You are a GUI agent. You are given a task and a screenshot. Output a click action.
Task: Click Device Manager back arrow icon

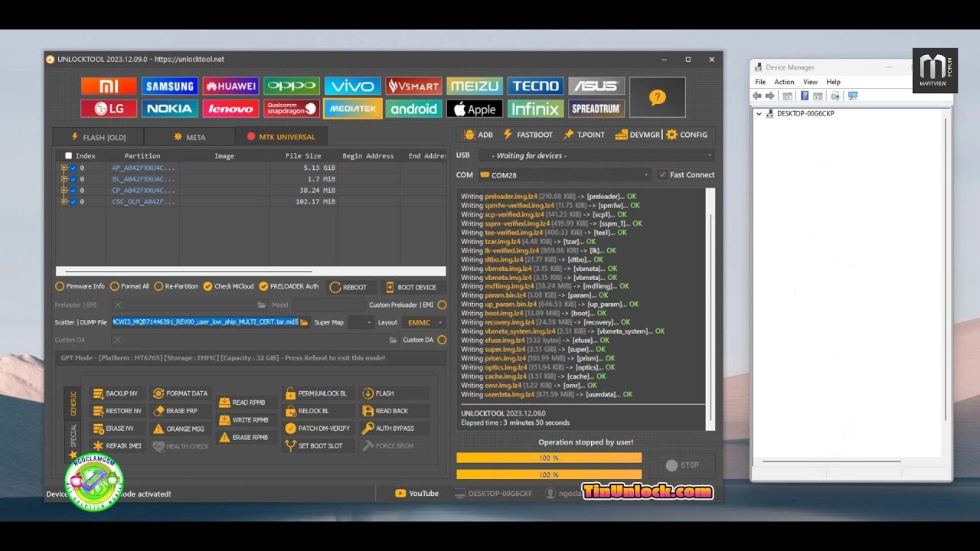coord(757,96)
